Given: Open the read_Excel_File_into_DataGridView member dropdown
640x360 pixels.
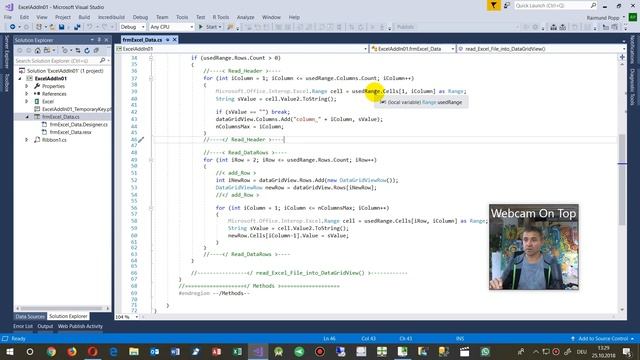Looking at the screenshot, I should pyautogui.click(x=542, y=49).
